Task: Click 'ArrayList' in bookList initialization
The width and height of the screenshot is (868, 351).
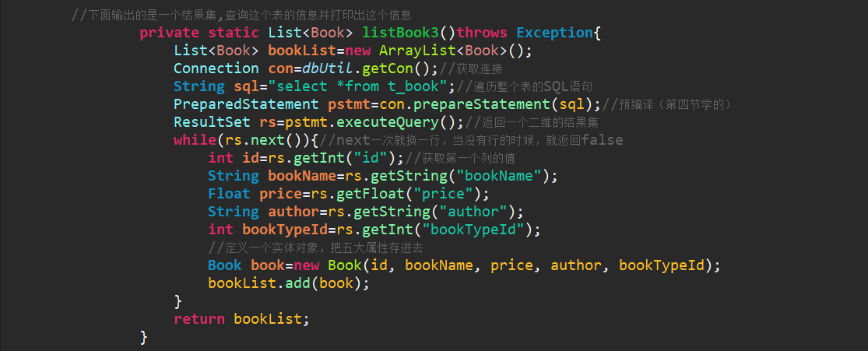Action: tap(417, 51)
